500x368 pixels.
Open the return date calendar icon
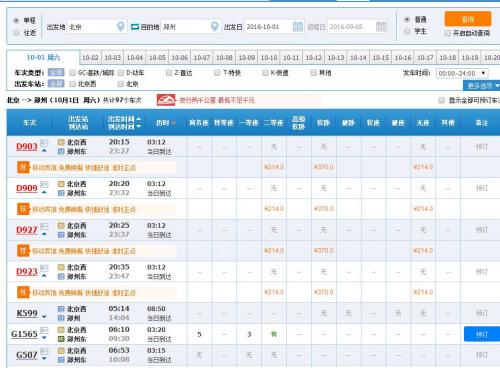coord(381,26)
